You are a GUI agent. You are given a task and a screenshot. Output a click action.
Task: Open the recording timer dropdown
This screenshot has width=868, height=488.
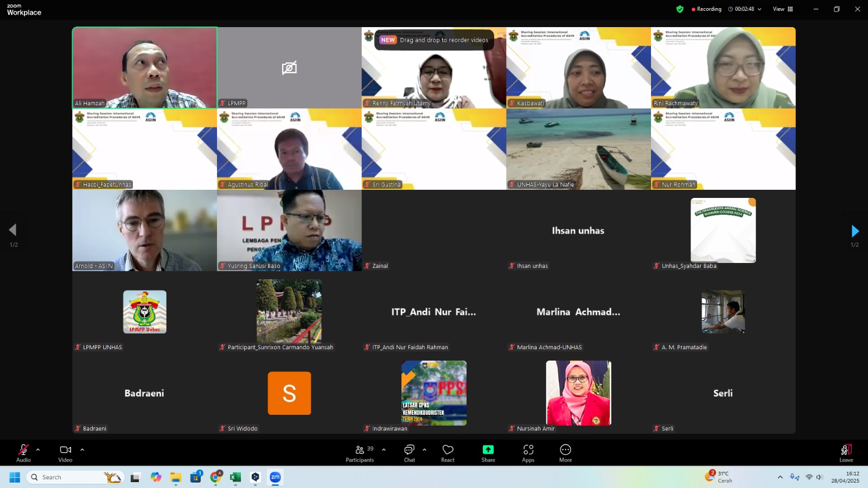pos(759,9)
